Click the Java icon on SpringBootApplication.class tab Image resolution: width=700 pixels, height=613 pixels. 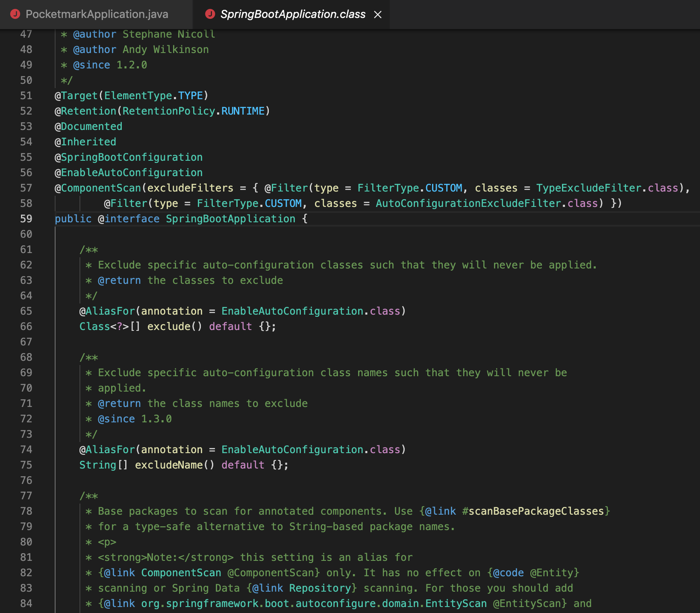210,14
